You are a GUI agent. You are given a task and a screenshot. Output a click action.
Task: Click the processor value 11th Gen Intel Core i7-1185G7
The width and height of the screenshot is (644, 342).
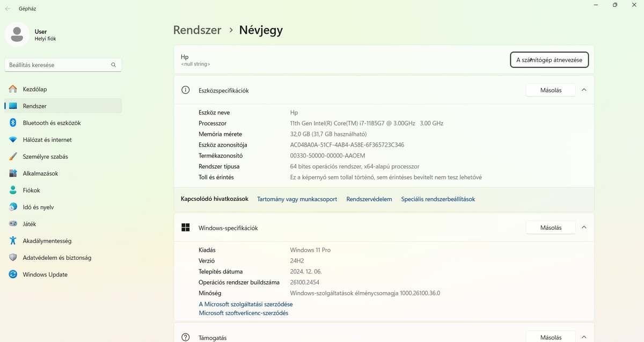pyautogui.click(x=367, y=123)
